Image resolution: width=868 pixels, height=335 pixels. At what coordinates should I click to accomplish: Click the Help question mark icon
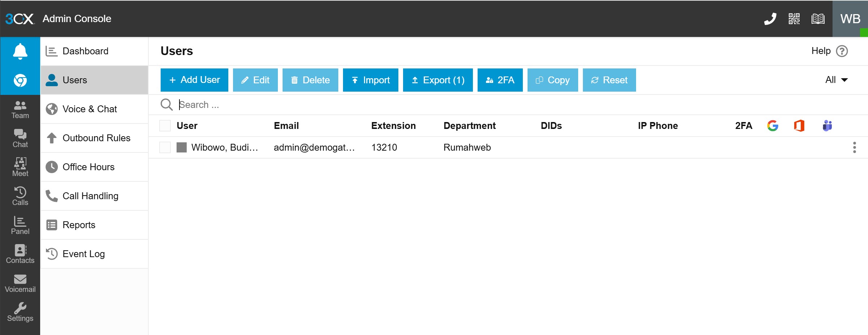(x=842, y=51)
